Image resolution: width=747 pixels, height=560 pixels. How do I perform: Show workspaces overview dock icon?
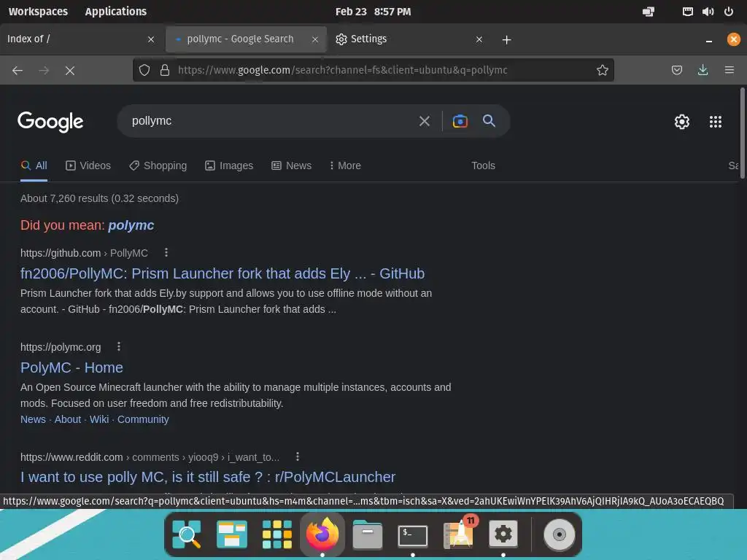tap(232, 534)
